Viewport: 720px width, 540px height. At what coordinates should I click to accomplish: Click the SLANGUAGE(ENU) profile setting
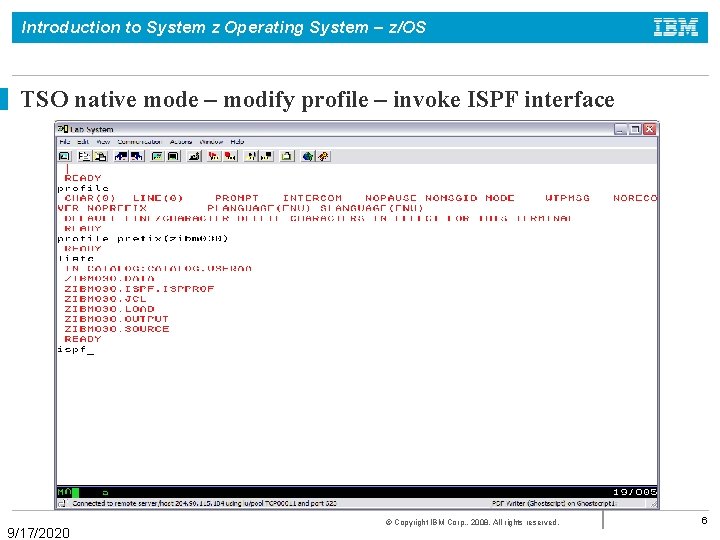coord(371,208)
